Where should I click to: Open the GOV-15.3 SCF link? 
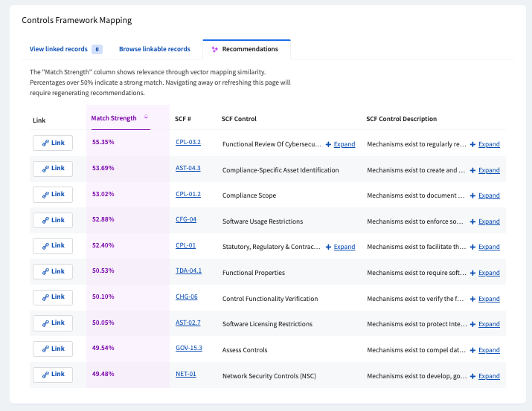coord(188,348)
